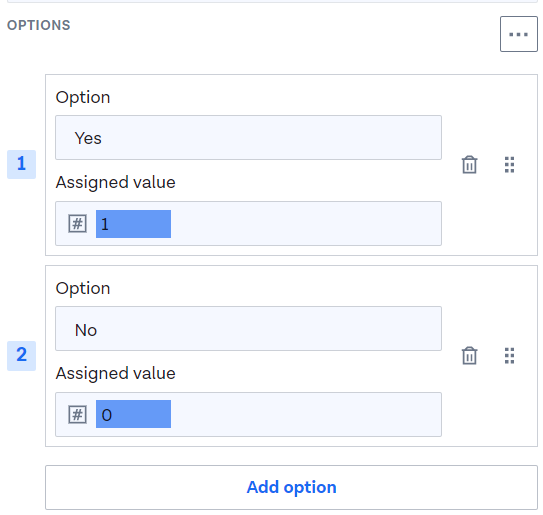Viewport: 543px width, 515px height.
Task: Click the OPTIONS section heading
Action: pyautogui.click(x=39, y=25)
